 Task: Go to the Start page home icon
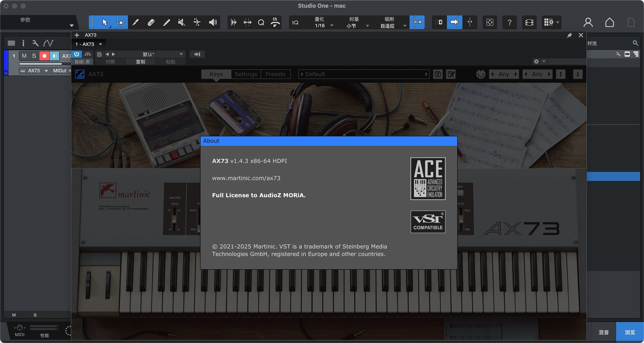coord(609,22)
